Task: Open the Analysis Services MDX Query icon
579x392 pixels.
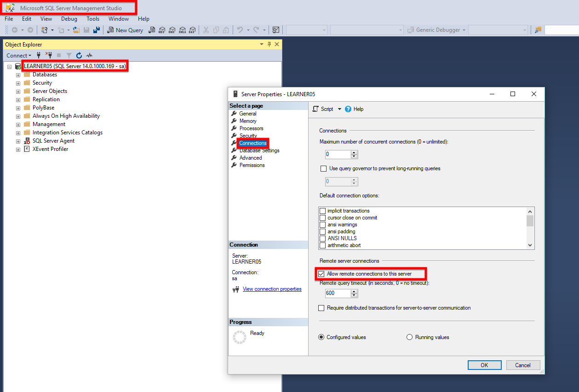Action: tap(161, 30)
